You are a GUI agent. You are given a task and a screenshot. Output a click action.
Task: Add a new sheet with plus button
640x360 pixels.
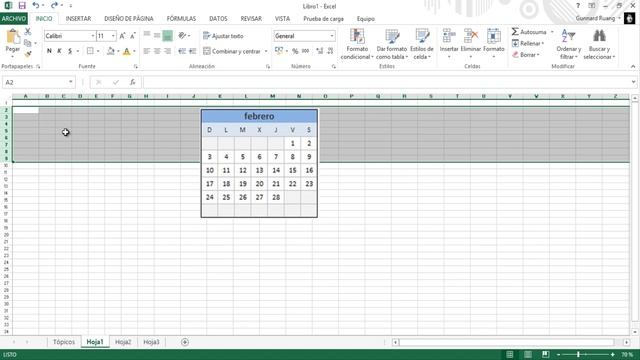185,342
